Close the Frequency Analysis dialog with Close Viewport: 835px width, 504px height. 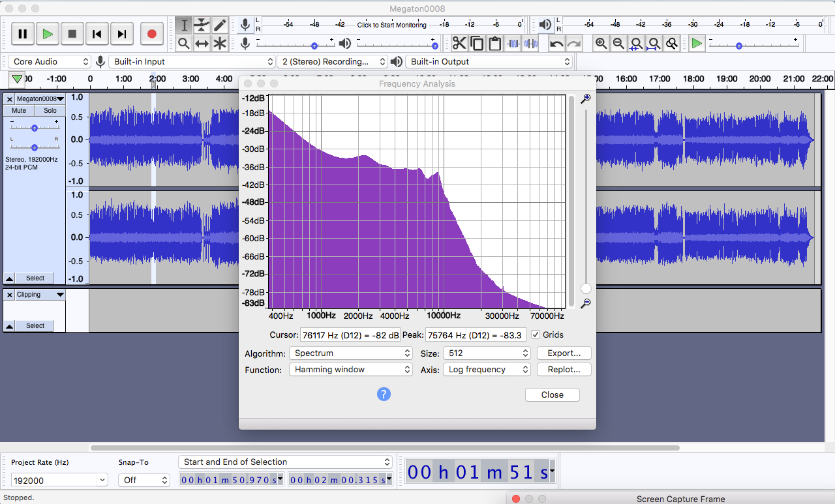(x=553, y=394)
